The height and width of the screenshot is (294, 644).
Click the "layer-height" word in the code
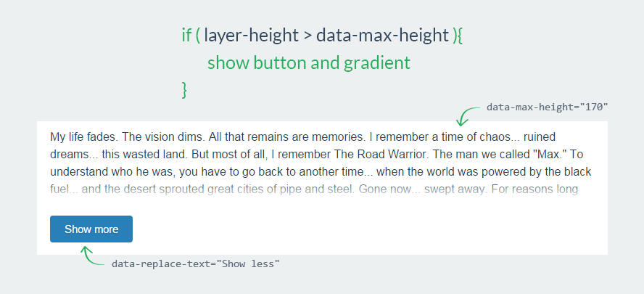pos(252,36)
